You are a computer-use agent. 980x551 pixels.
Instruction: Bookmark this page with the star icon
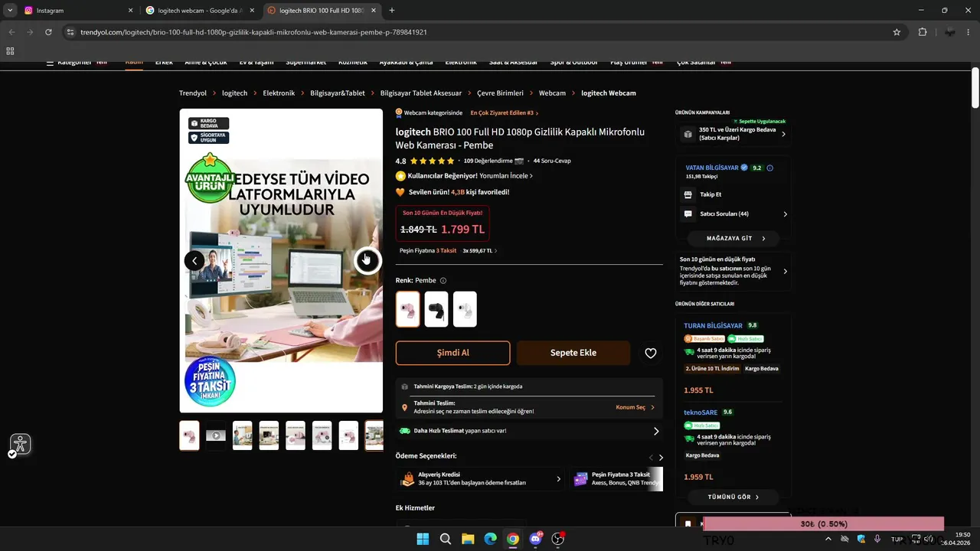[x=897, y=32]
